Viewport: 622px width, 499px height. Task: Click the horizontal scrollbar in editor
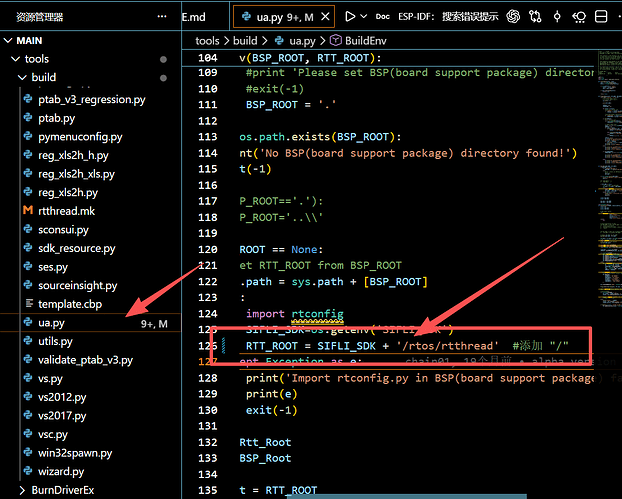(409, 497)
